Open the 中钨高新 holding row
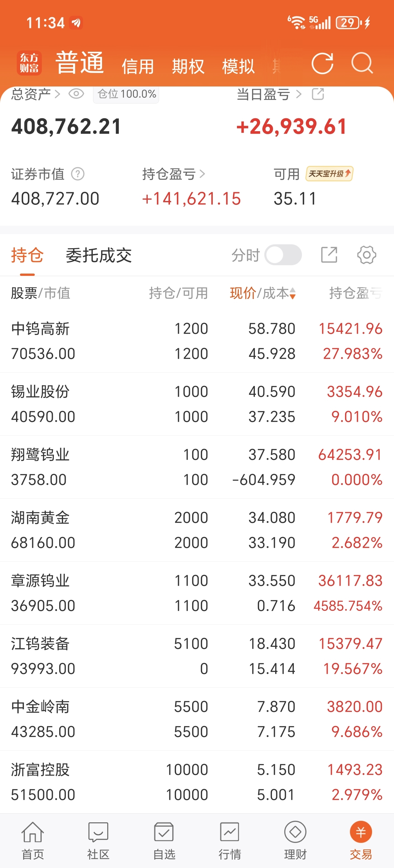 pyautogui.click(x=197, y=341)
